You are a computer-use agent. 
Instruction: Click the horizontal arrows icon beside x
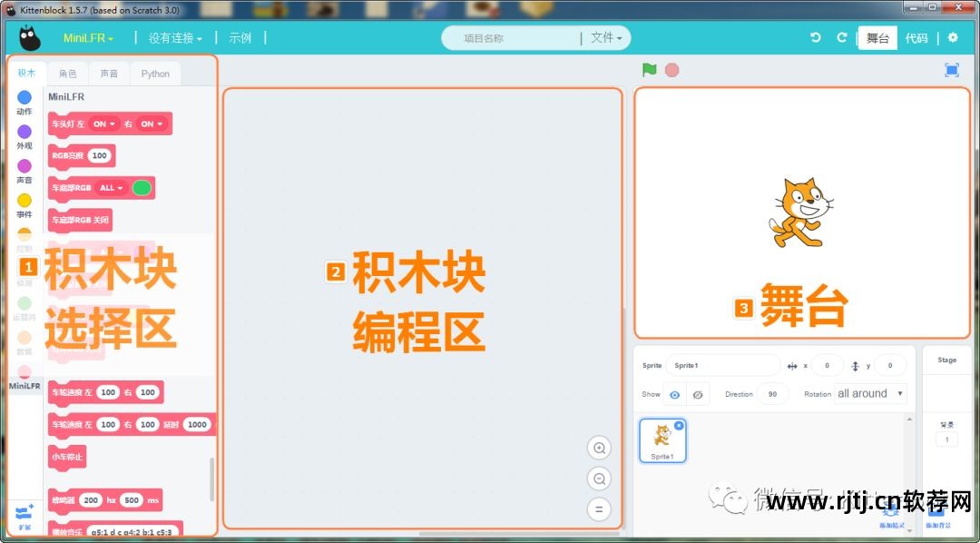792,366
